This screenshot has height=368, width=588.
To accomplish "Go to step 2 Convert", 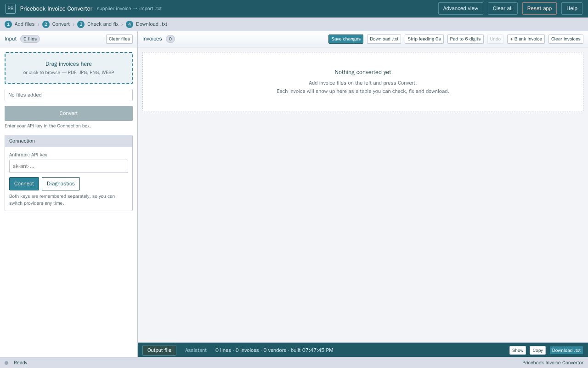I will (56, 24).
